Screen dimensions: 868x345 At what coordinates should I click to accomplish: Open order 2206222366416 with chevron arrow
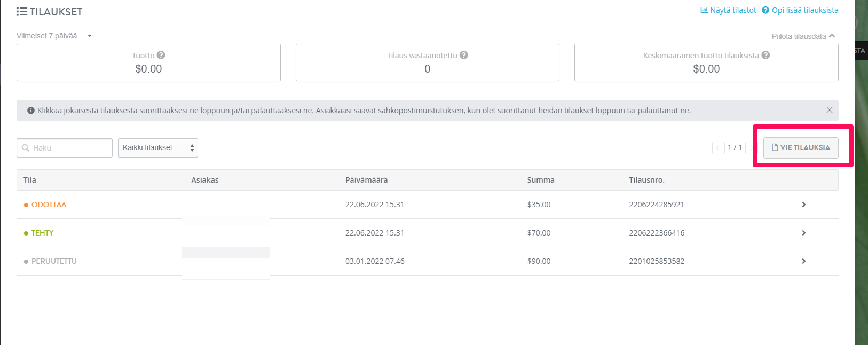tap(803, 233)
